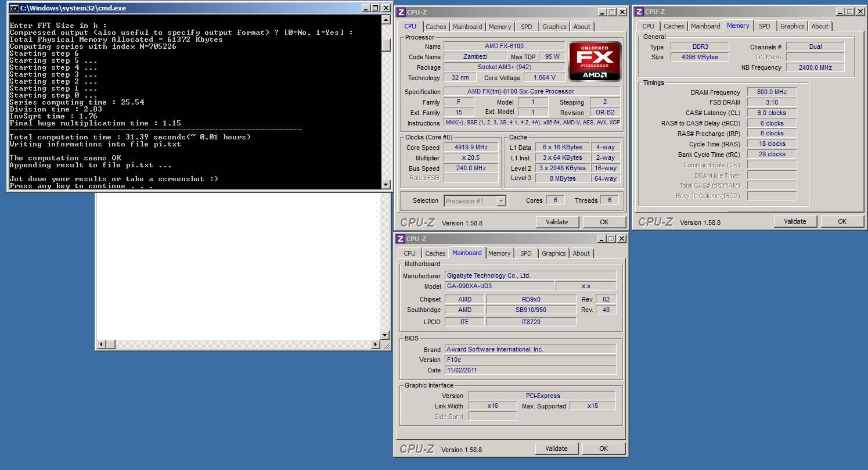The height and width of the screenshot is (470, 868).
Task: Click the CPU-Z Z icon in Mainboard window title
Action: click(x=401, y=239)
